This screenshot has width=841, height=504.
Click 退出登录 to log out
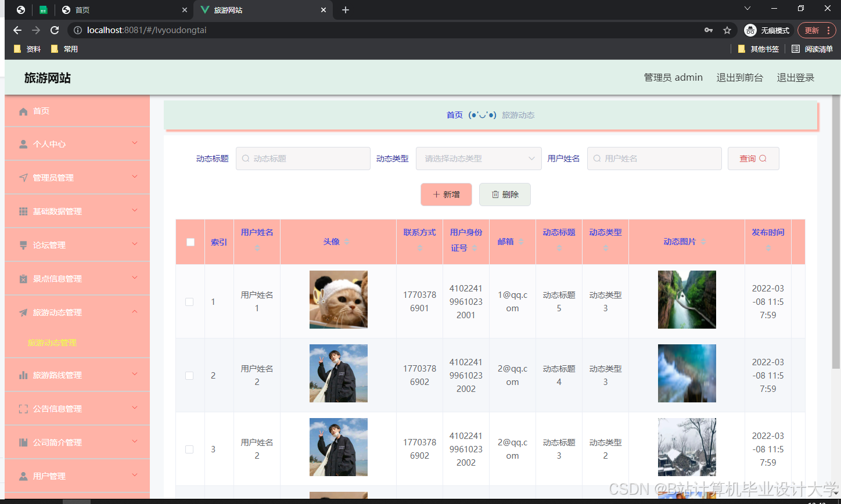pyautogui.click(x=796, y=77)
